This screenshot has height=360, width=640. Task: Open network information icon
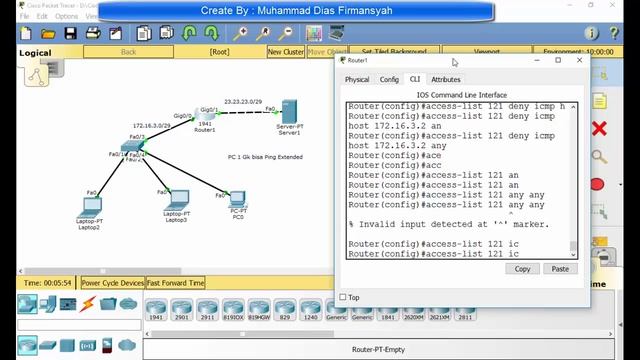(x=591, y=33)
